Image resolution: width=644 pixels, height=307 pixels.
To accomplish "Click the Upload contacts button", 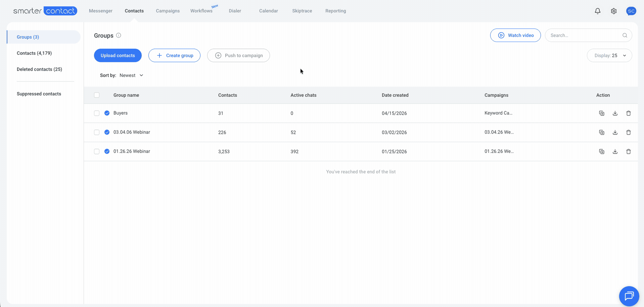I will point(118,55).
